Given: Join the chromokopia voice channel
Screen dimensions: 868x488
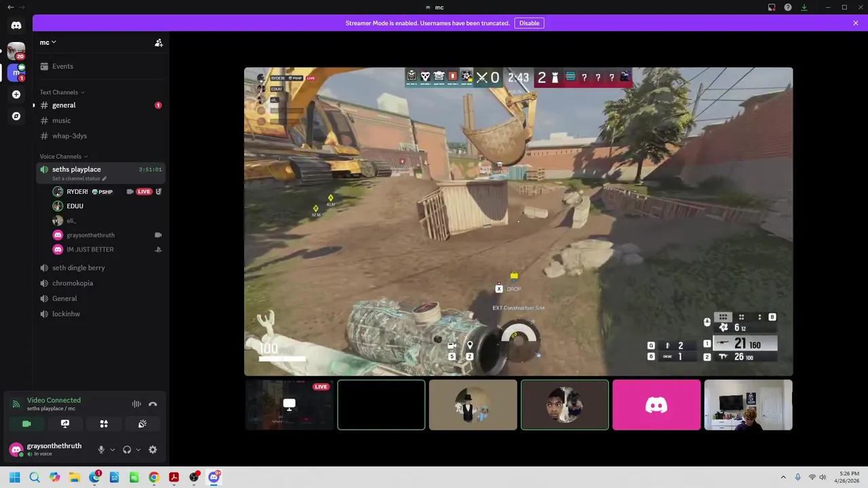Looking at the screenshot, I should tap(100, 283).
